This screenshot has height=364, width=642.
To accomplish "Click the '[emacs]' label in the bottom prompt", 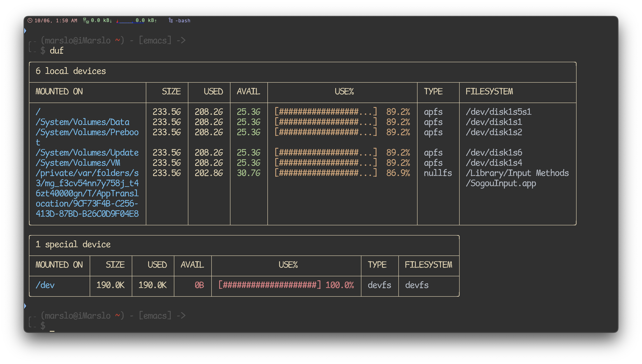I will 155,316.
